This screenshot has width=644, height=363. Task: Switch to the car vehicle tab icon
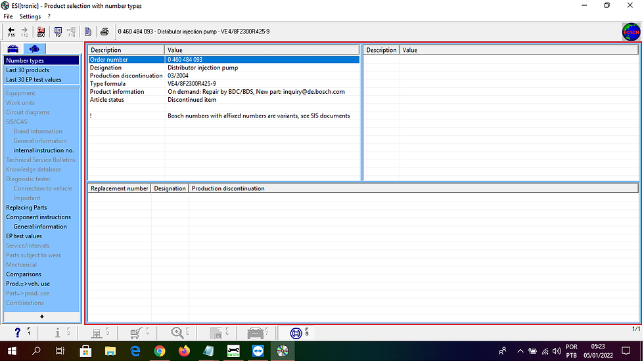[x=13, y=49]
